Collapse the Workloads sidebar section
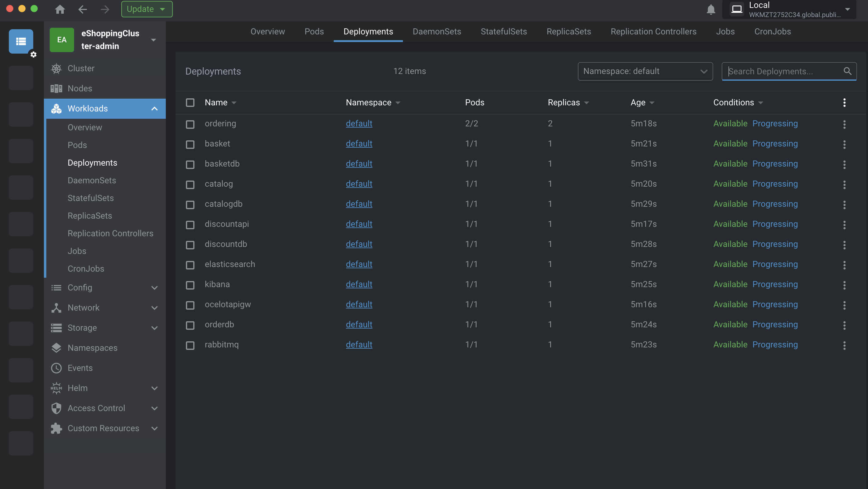This screenshot has width=868, height=489. point(154,108)
